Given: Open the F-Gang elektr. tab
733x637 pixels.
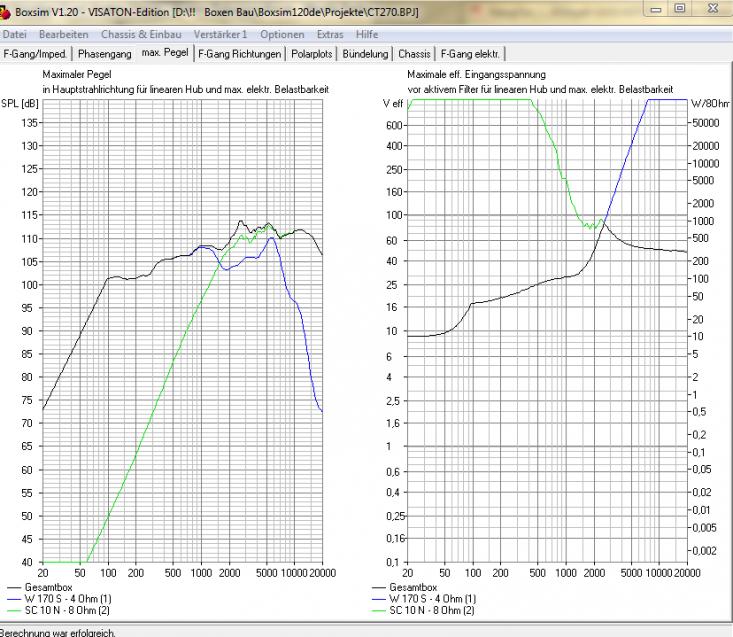Looking at the screenshot, I should click(x=471, y=53).
